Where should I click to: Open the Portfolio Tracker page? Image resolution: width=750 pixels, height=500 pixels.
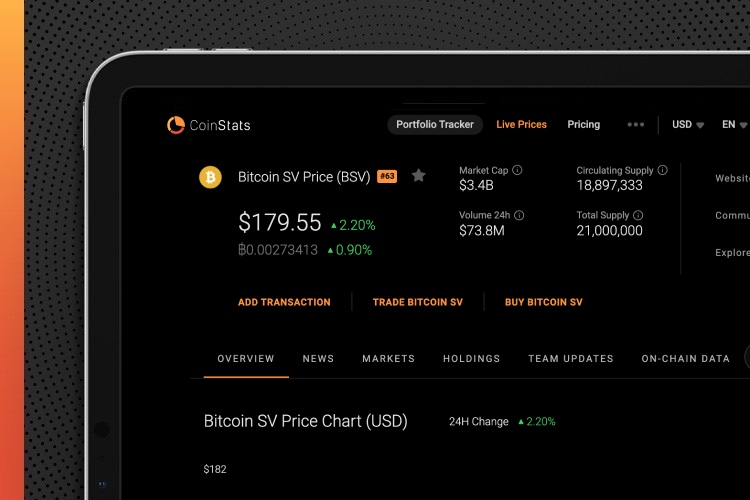(x=434, y=125)
